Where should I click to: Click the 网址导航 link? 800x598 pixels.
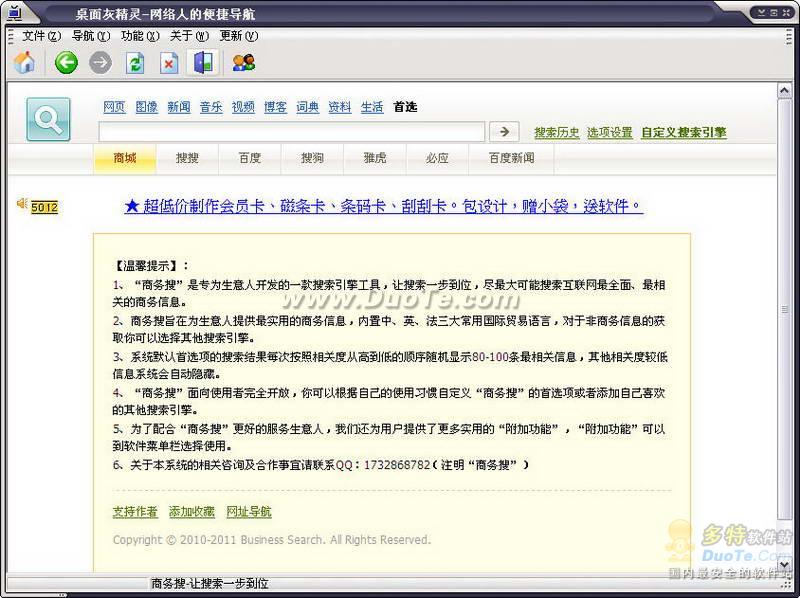pyautogui.click(x=249, y=512)
